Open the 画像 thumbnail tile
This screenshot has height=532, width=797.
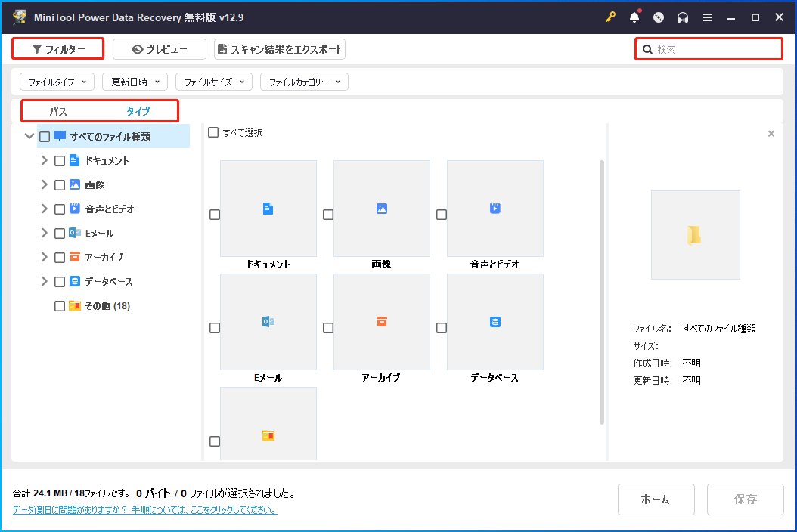tap(382, 209)
